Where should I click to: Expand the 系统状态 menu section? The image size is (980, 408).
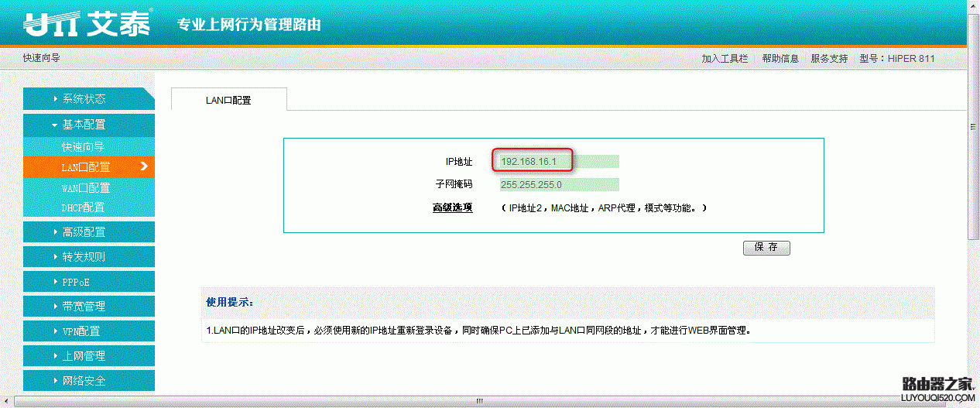click(x=89, y=99)
